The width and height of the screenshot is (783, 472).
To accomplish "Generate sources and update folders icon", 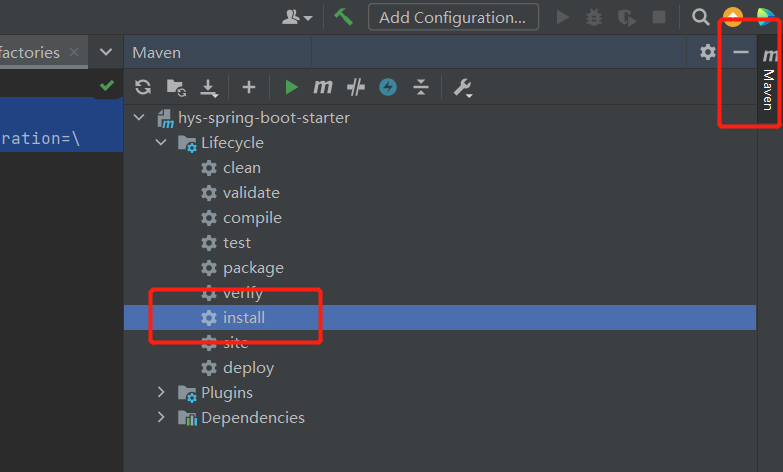I will click(x=176, y=87).
